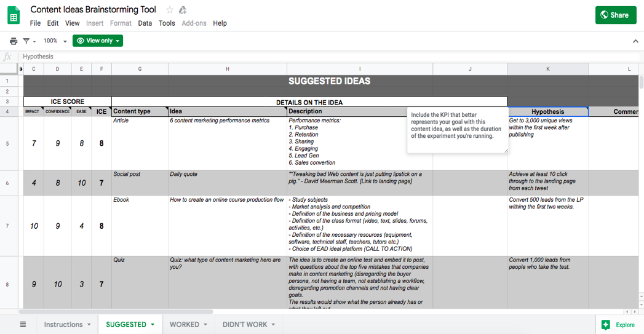Click the Share button
This screenshot has height=334, width=644.
pos(616,15)
